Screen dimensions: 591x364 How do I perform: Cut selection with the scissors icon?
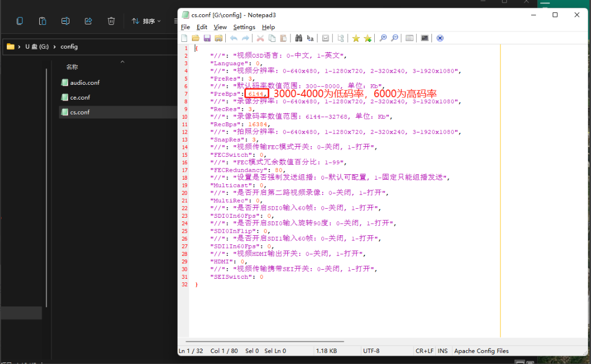[260, 38]
